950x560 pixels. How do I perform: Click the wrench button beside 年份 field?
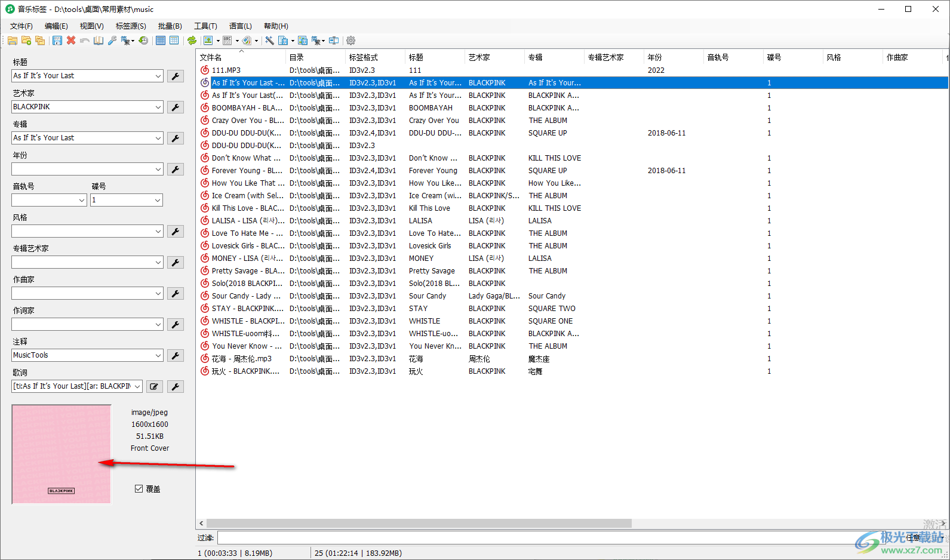[x=176, y=169]
